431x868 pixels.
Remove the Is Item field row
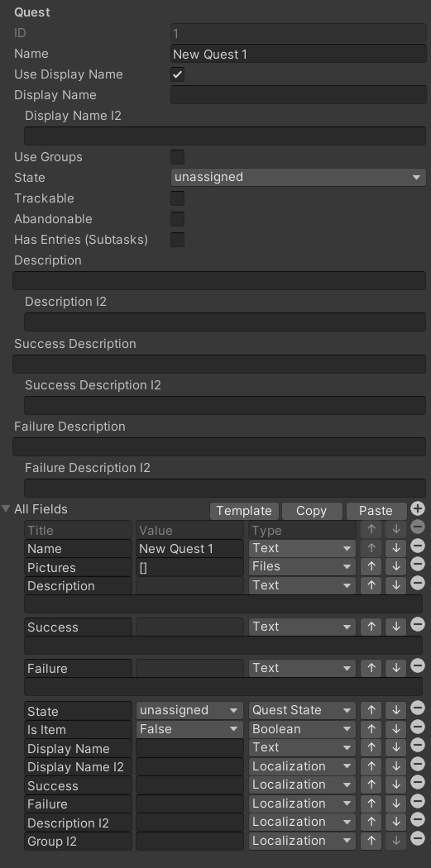coord(418,727)
